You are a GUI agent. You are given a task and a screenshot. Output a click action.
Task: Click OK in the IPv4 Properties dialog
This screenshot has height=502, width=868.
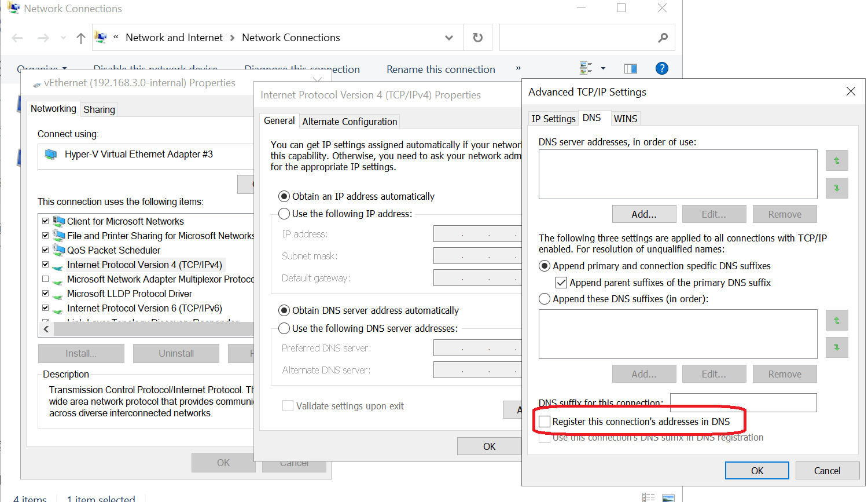tap(489, 446)
